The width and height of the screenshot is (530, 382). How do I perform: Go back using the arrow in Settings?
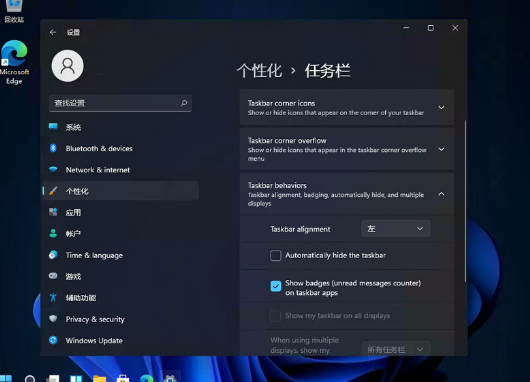[53, 32]
